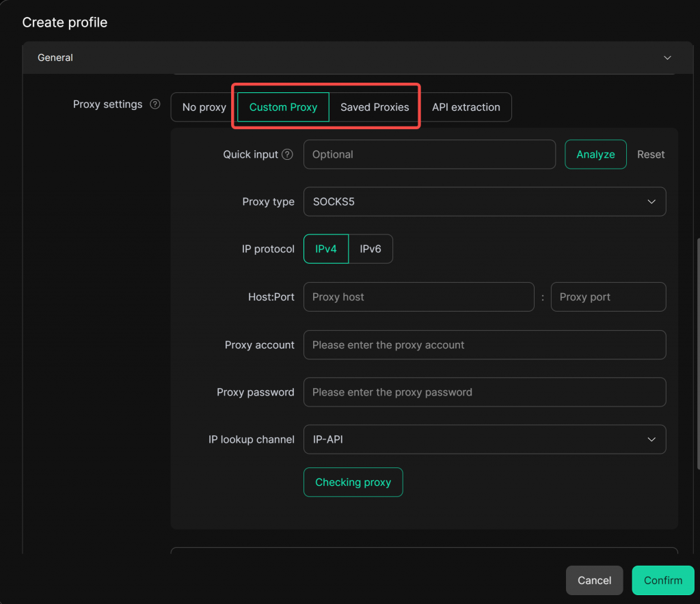This screenshot has height=604, width=700.
Task: Open the IP lookup channel dropdown
Action: coord(484,439)
